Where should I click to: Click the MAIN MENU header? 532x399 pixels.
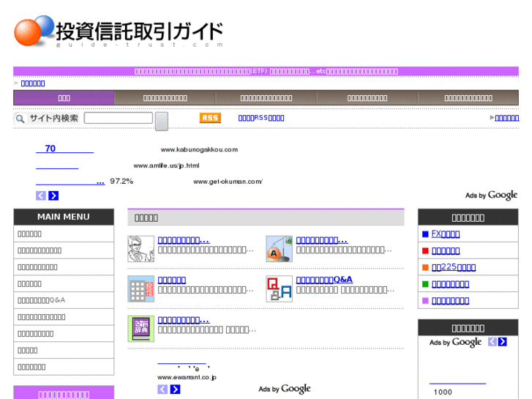pyautogui.click(x=64, y=217)
